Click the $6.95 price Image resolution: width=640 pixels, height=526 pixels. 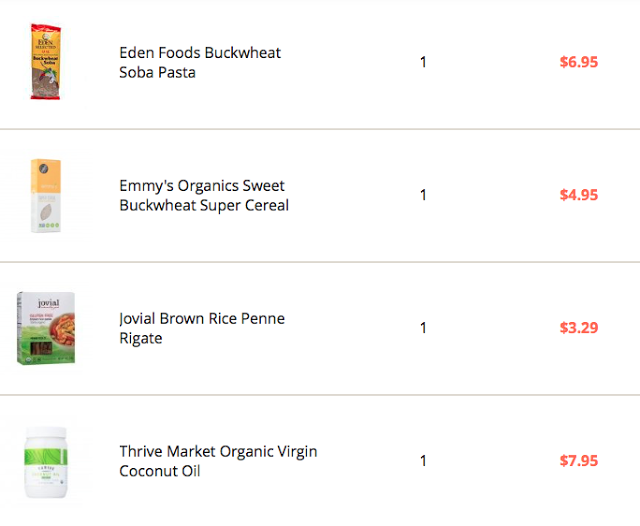[x=579, y=62]
